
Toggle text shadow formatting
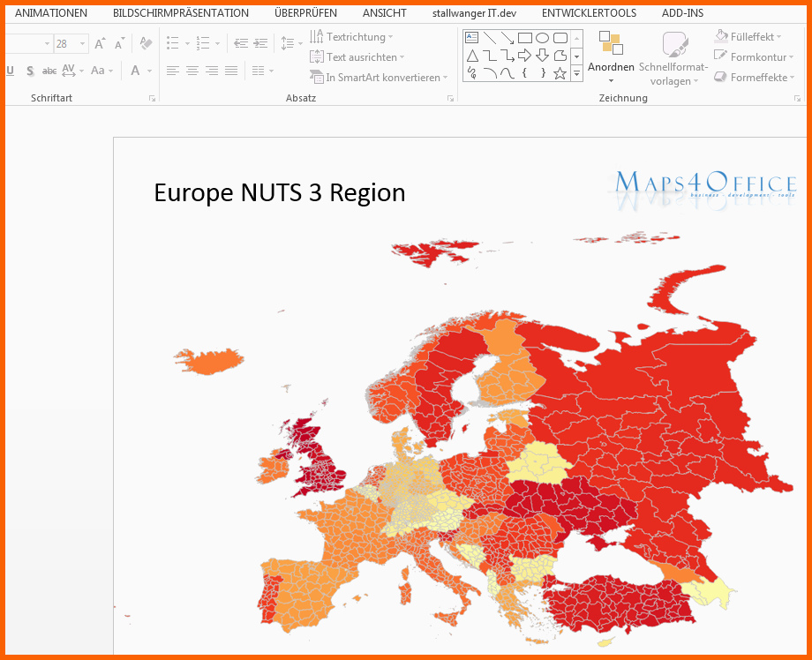(x=30, y=71)
